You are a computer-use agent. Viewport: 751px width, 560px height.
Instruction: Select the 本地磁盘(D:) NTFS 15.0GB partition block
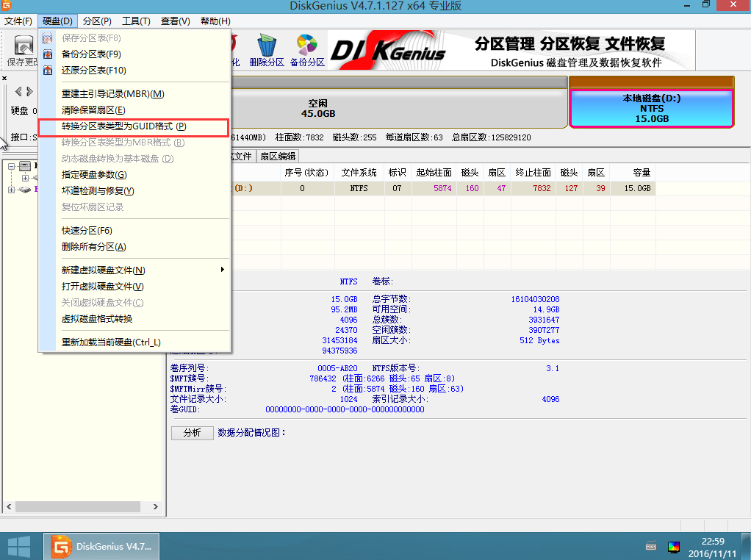(x=651, y=109)
